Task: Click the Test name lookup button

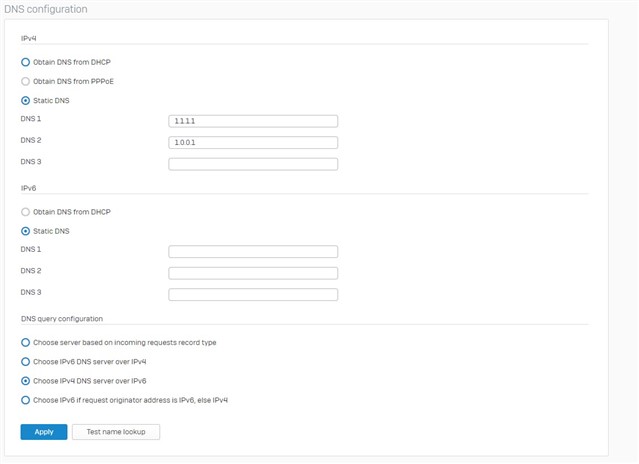Action: pos(116,432)
